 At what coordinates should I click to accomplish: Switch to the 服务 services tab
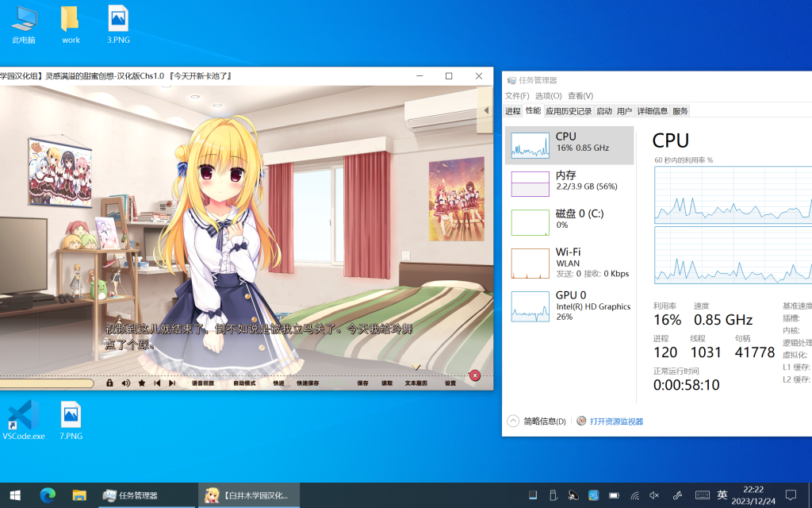tap(680, 111)
